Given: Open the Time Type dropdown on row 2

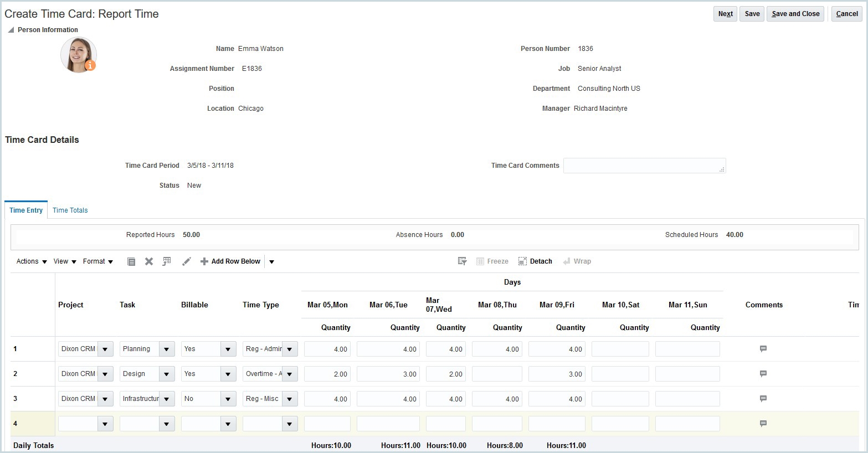Looking at the screenshot, I should [289, 373].
